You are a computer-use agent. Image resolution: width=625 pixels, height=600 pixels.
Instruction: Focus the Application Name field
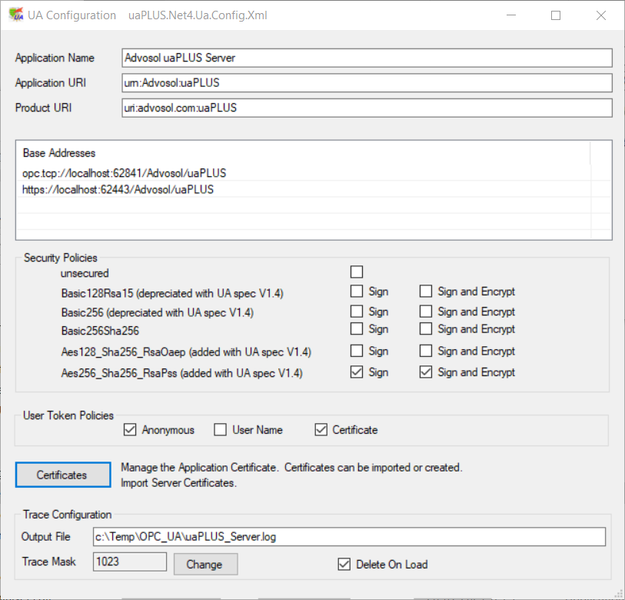point(367,58)
